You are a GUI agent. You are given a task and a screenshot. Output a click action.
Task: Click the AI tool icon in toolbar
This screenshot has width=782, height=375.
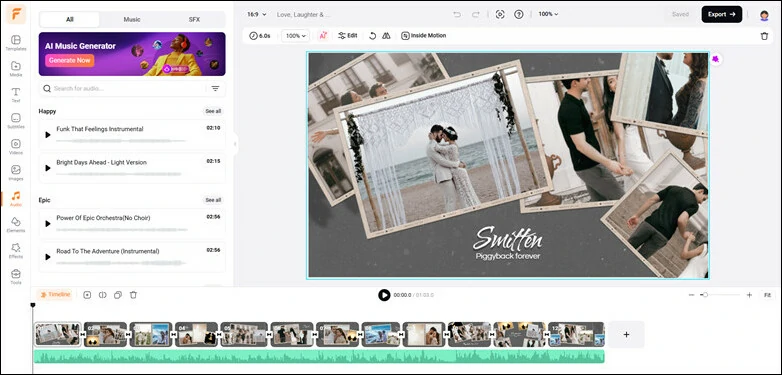point(323,35)
